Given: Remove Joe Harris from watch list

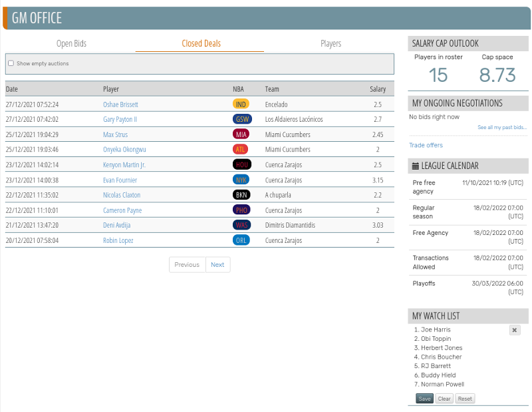Looking at the screenshot, I should point(515,330).
